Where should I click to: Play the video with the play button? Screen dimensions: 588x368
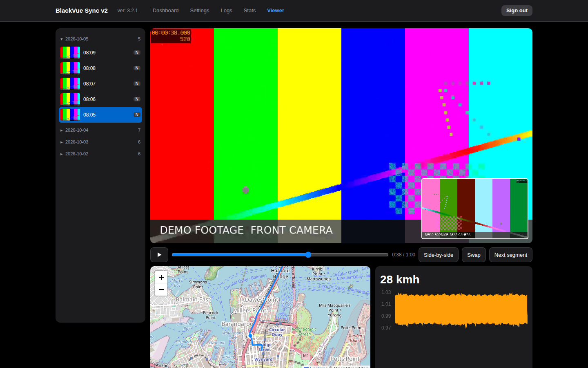pos(159,255)
